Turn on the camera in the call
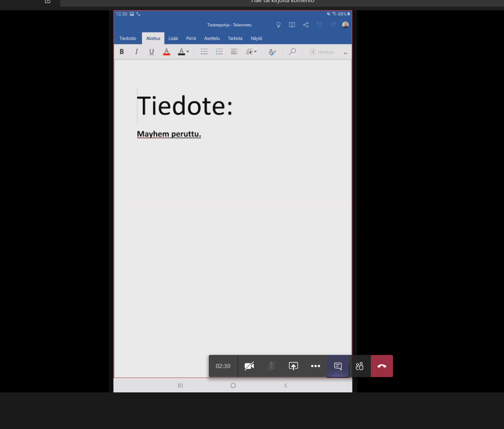 point(249,366)
